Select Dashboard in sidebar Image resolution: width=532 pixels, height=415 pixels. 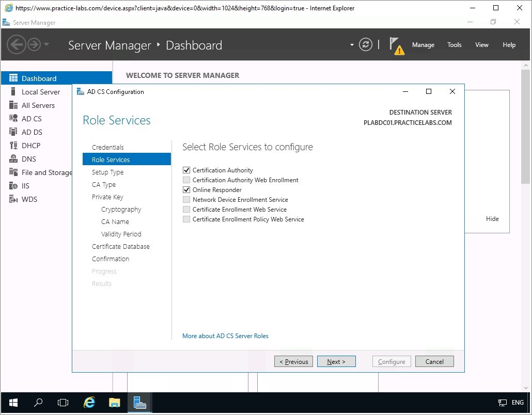(56, 78)
